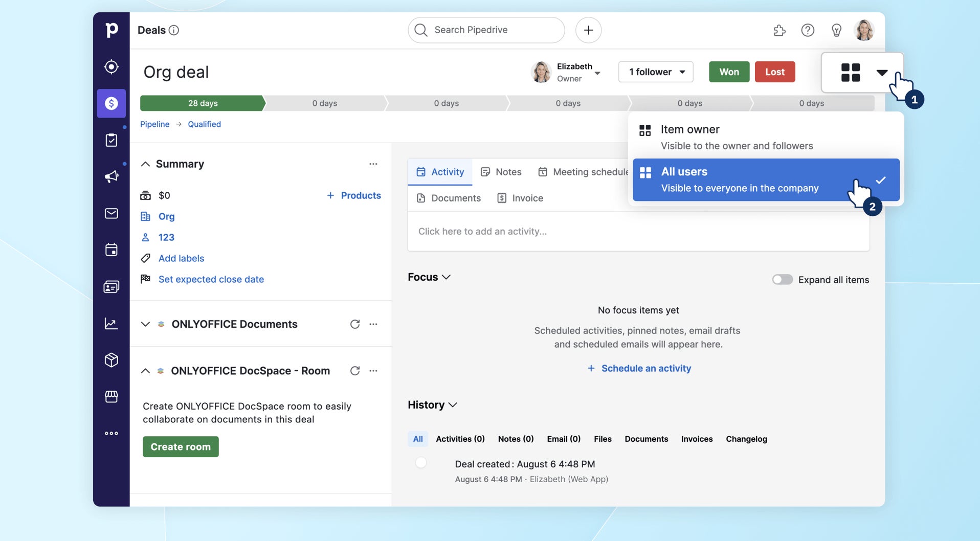980x541 pixels.
Task: Mark the deal as Won
Action: [x=729, y=72]
